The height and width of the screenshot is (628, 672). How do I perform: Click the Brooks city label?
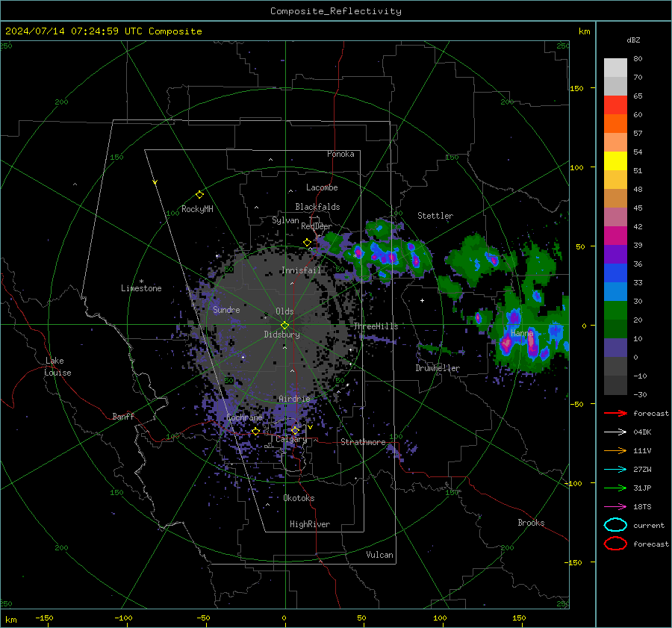tap(531, 523)
